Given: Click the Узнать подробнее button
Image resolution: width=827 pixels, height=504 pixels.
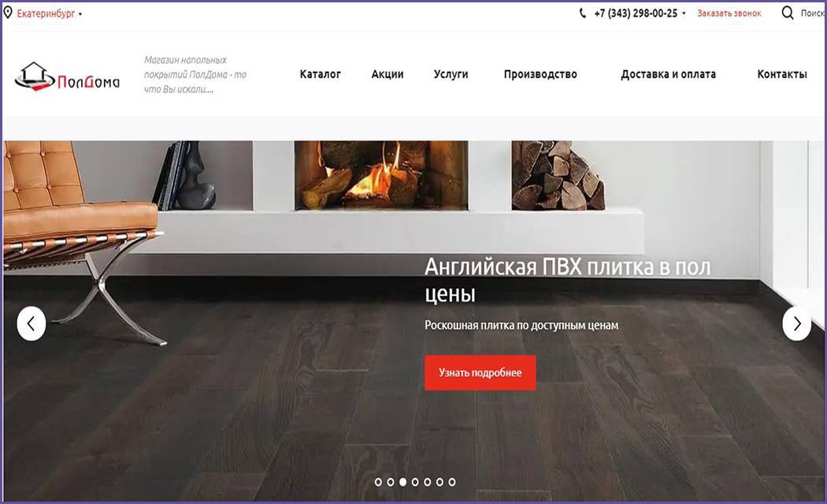Looking at the screenshot, I should tap(480, 372).
